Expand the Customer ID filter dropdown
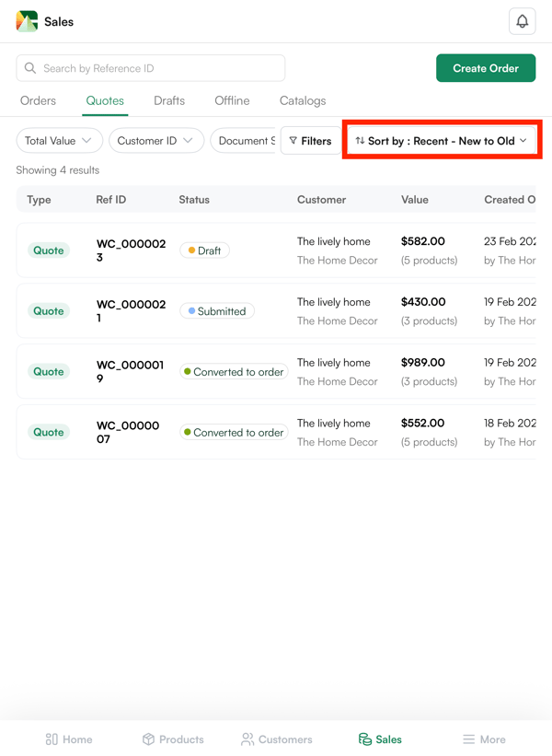 click(x=155, y=141)
